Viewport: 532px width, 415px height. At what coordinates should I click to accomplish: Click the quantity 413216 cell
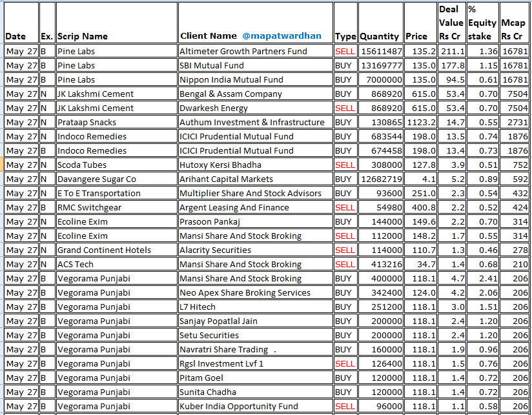(x=381, y=265)
